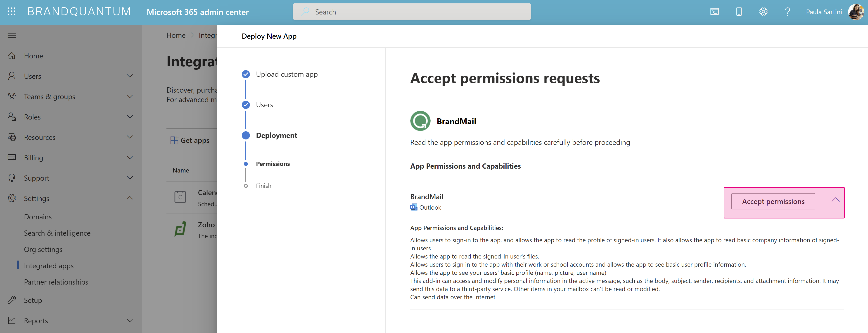
Task: Expand the Resources chevron
Action: coord(130,137)
